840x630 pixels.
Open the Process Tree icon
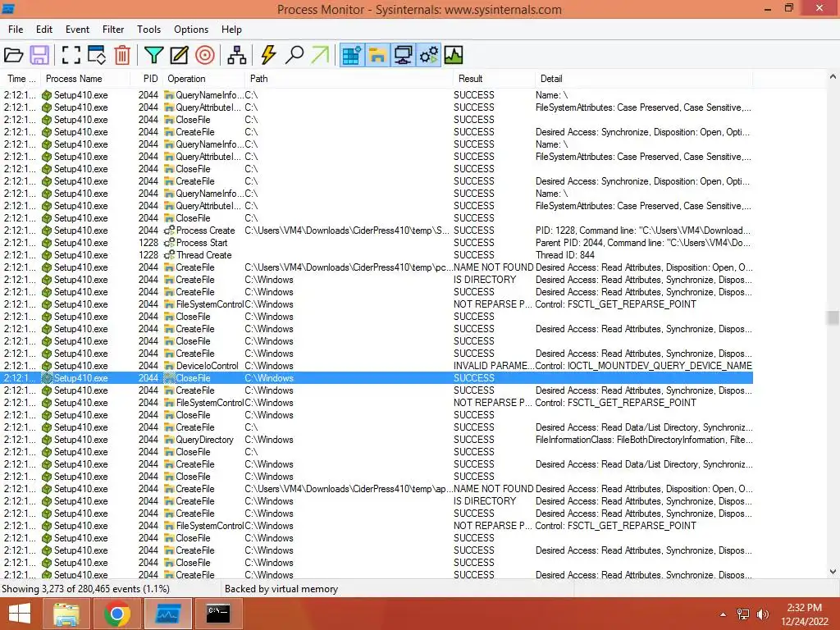237,55
